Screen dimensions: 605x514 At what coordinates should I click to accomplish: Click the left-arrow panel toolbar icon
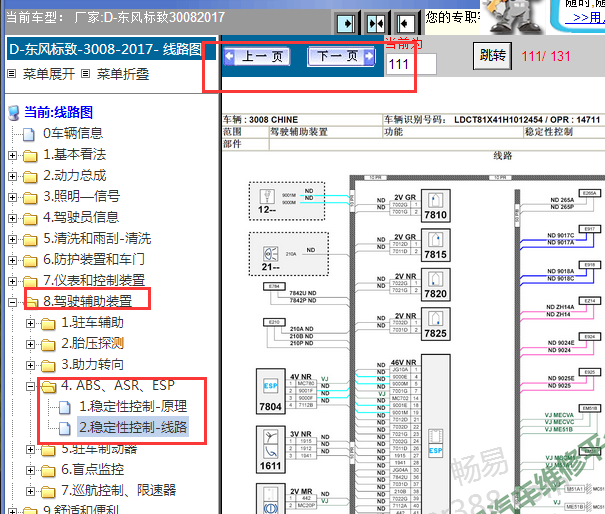tap(405, 23)
